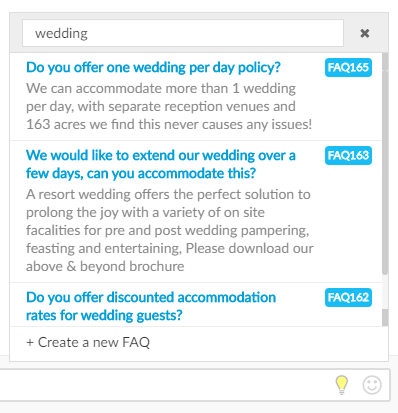Click 'few days, can you accommodate this?' line
This screenshot has width=398, height=413.
[x=141, y=173]
